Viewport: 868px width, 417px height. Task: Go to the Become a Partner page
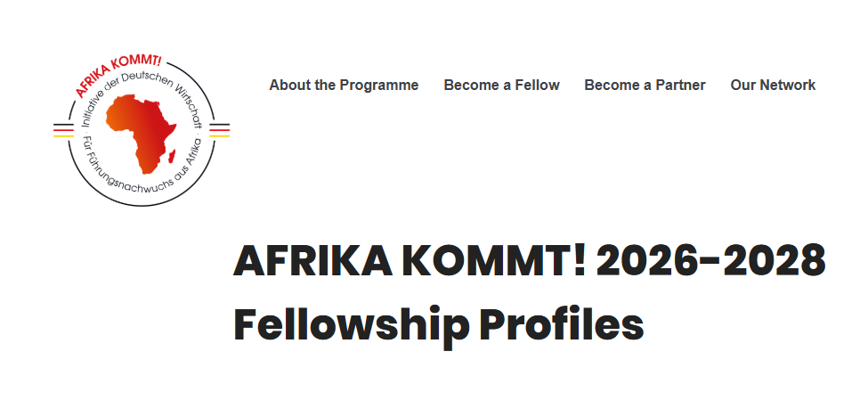(x=645, y=86)
